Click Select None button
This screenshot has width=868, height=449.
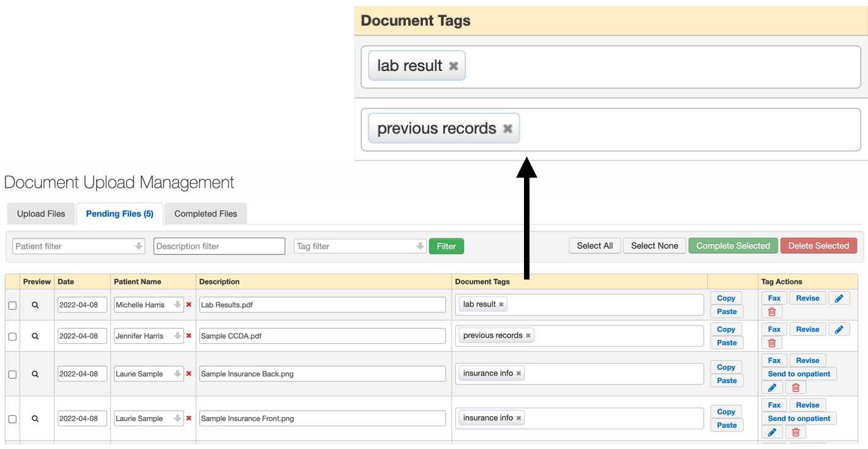(654, 245)
